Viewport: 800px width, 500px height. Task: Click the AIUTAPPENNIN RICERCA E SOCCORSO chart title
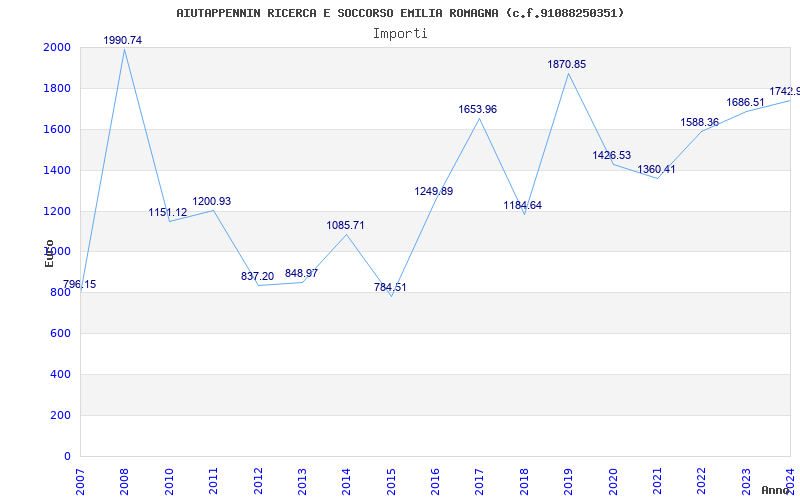[x=400, y=13]
